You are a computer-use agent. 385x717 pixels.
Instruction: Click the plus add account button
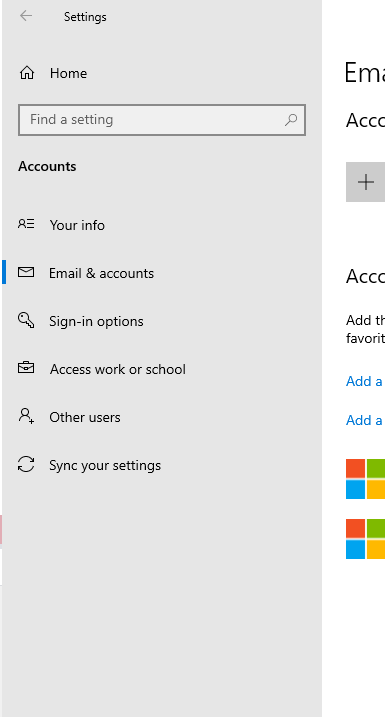365,182
